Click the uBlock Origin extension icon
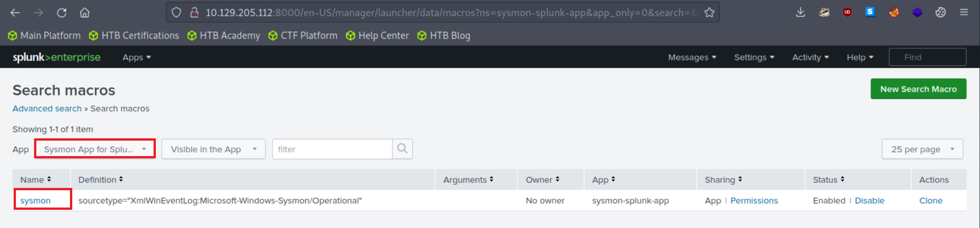 point(847,13)
